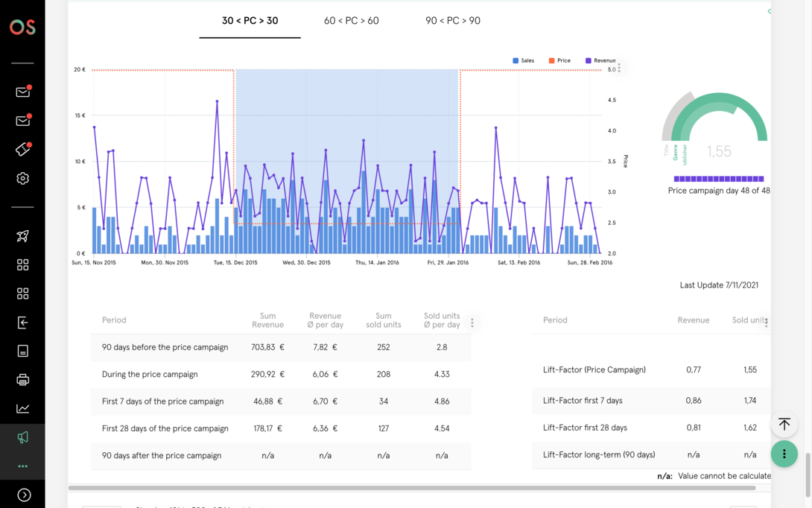
Task: Hide Revenue series in chart legend
Action: pos(600,60)
